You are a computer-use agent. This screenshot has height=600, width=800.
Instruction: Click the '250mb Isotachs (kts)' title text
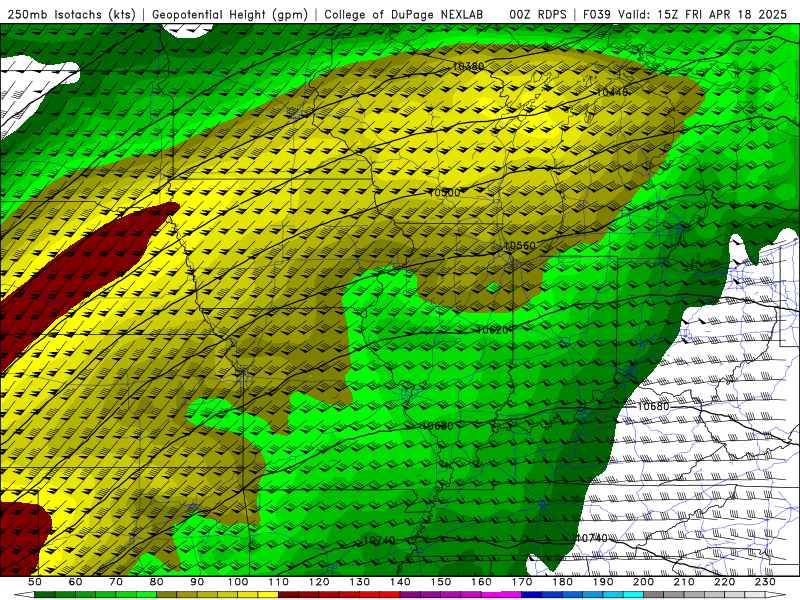point(72,14)
